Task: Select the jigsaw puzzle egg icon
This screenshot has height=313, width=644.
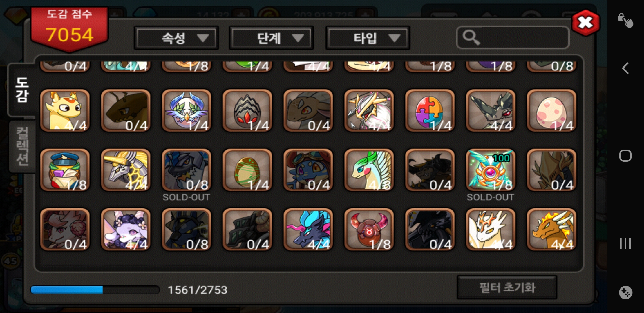Action: click(x=430, y=110)
